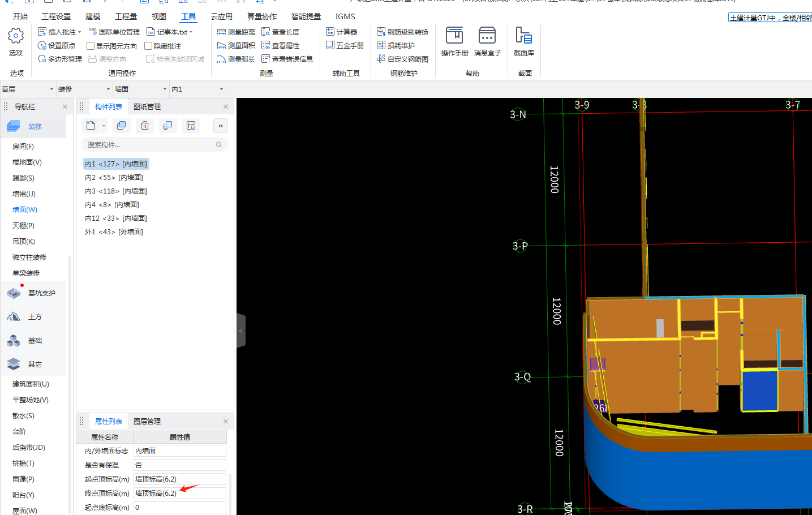Open the 操作手册 operation manual
812x515 pixels.
tap(454, 42)
